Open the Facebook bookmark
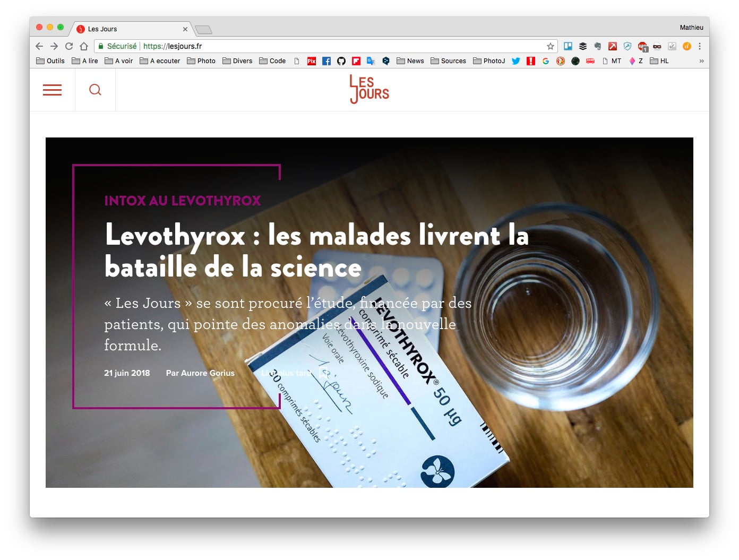The height and width of the screenshot is (560, 739). click(326, 61)
